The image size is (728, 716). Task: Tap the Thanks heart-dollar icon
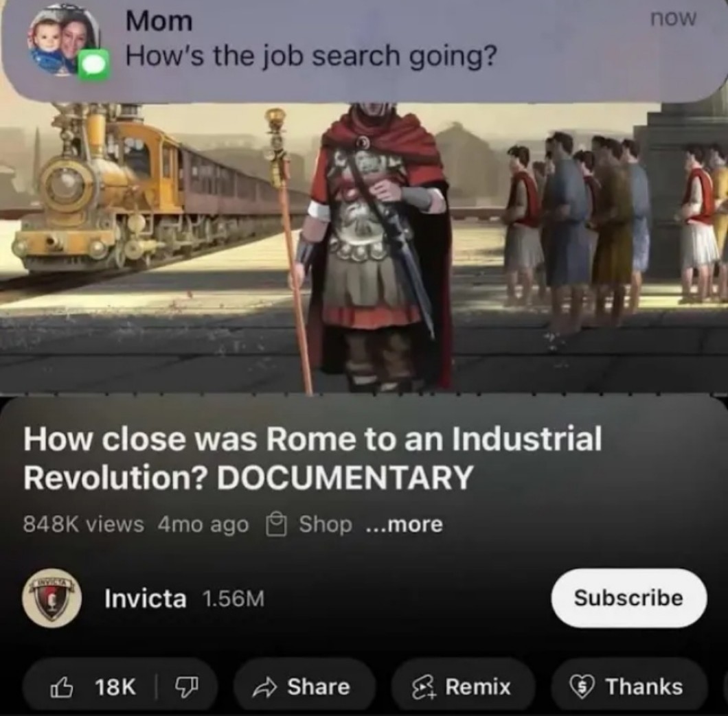pyautogui.click(x=582, y=687)
